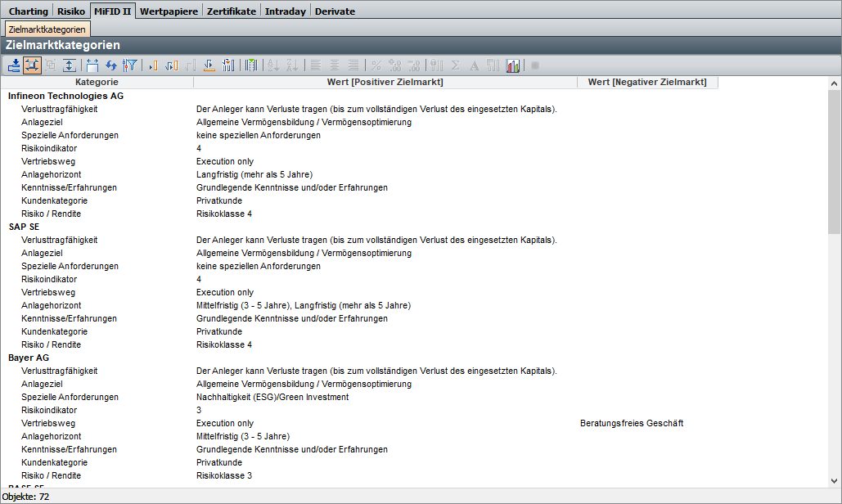This screenshot has height=504, width=842.
Task: Click the first orange insert column icon
Action: point(153,65)
